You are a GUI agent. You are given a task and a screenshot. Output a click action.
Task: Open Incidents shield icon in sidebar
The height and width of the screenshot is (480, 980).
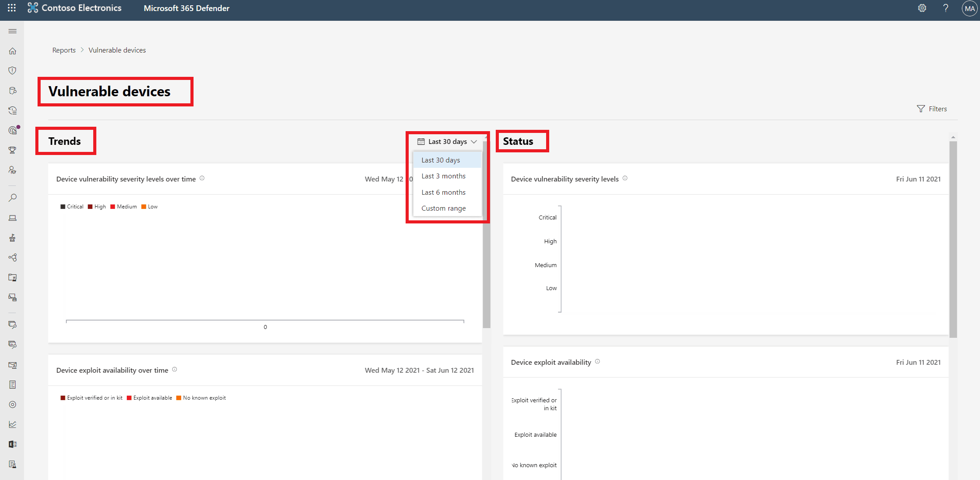click(x=12, y=71)
